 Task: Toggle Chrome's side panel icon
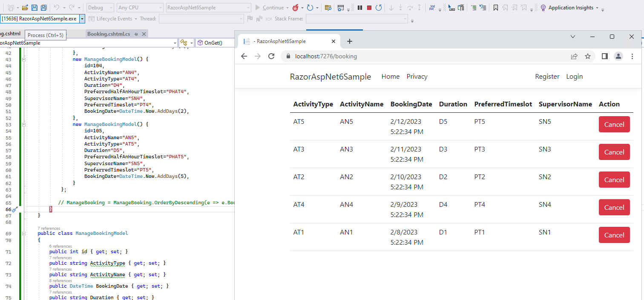(604, 56)
